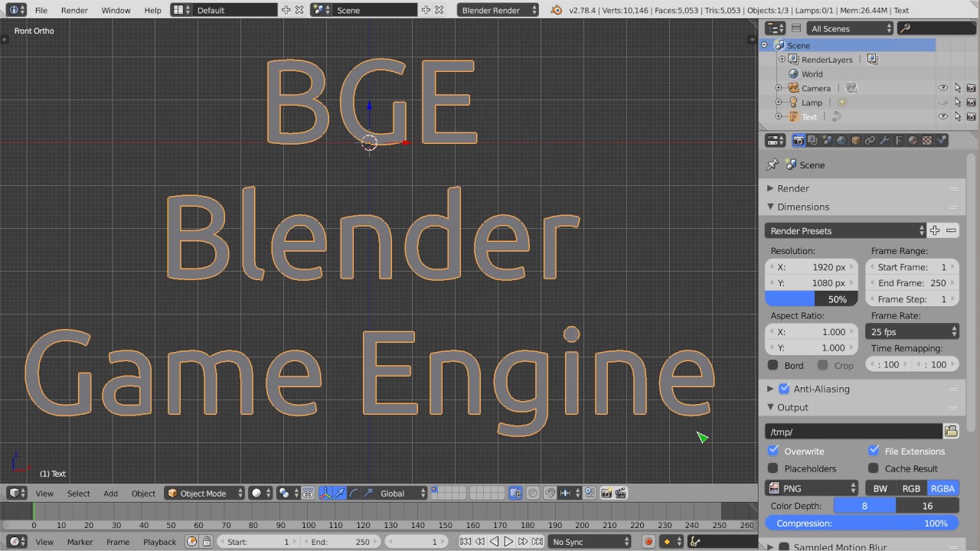The image size is (980, 551).
Task: Click the Blender info editor type icon
Action: tap(15, 10)
